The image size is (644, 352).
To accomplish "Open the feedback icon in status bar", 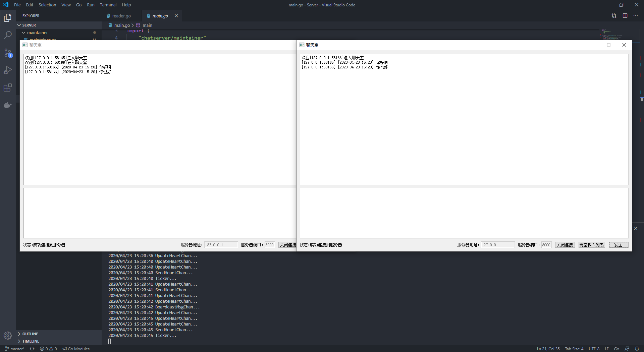I will [x=627, y=349].
